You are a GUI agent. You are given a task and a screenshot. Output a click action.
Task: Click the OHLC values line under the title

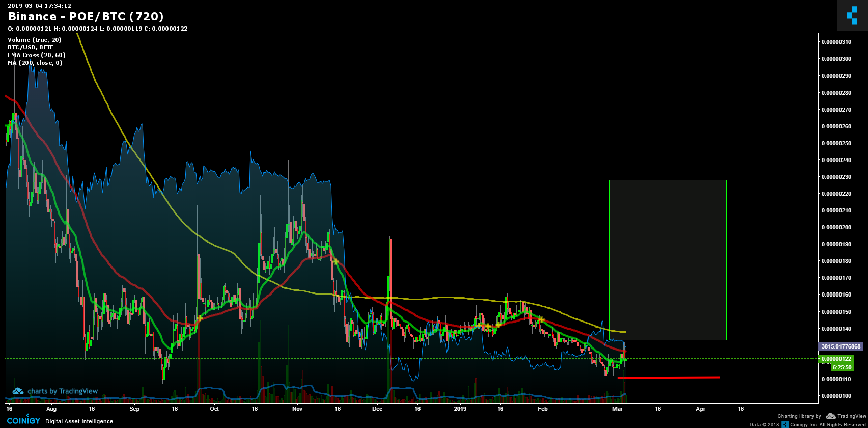tap(98, 29)
